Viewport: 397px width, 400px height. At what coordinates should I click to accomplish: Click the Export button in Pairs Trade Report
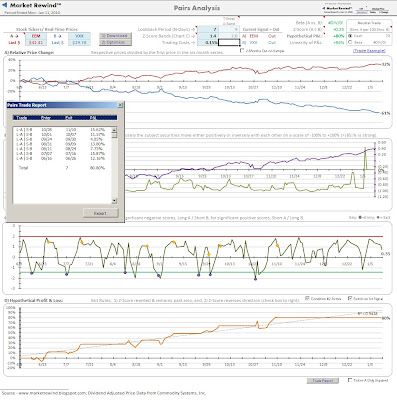100,213
